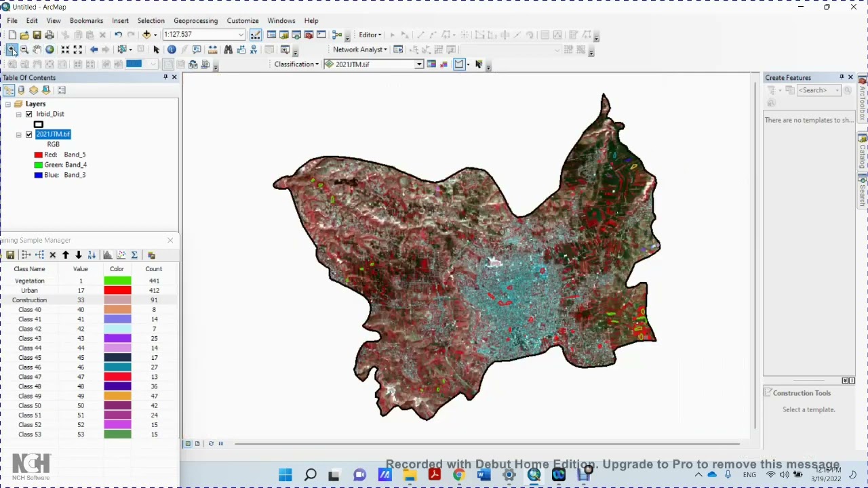Toggle visibility of Irbid_Dist layer
Viewport: 868px width, 488px height.
(x=29, y=115)
